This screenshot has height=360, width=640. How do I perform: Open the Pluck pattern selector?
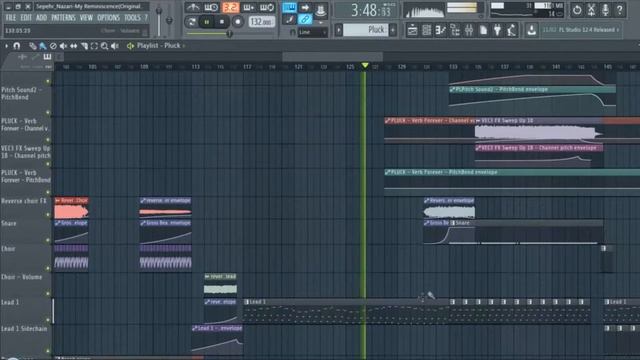tap(365, 30)
